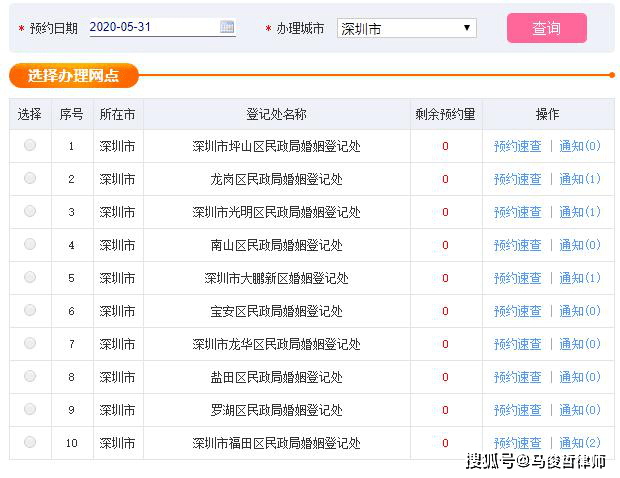Select radio button for 龙岗区民政局婚姻登记处
620x478 pixels.
click(x=30, y=178)
